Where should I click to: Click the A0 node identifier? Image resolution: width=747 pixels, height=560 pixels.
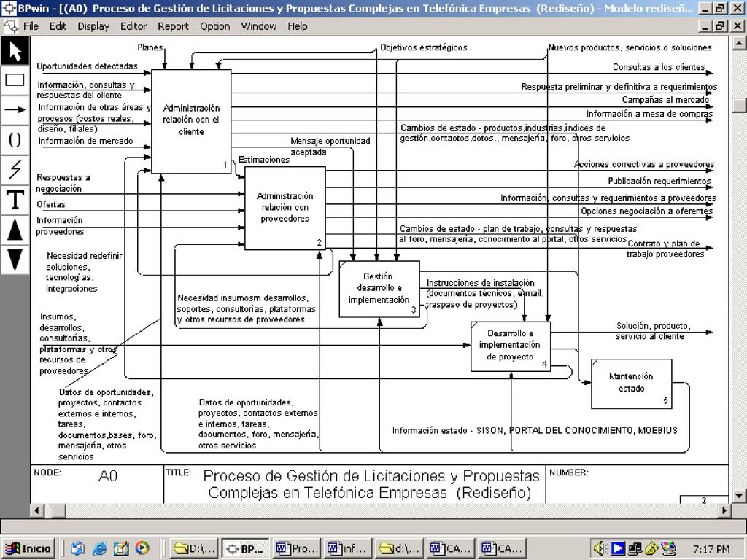point(108,475)
